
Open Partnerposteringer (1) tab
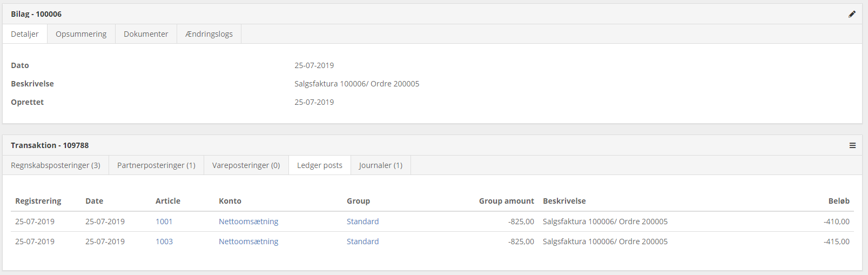(156, 165)
